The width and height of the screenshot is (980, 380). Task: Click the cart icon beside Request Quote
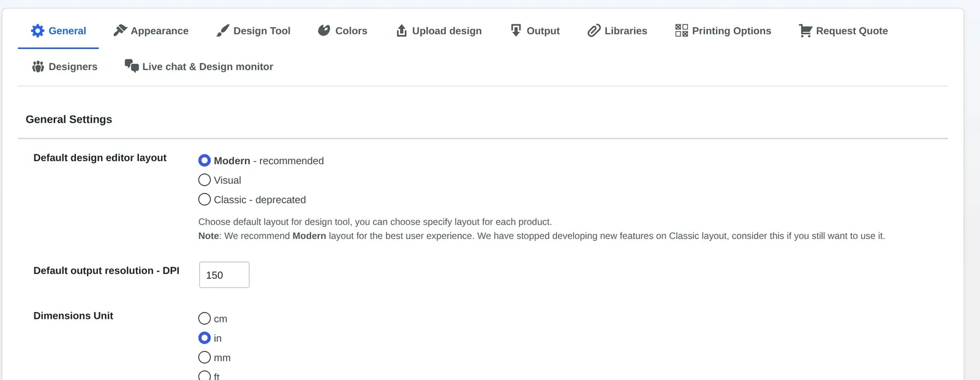(805, 31)
